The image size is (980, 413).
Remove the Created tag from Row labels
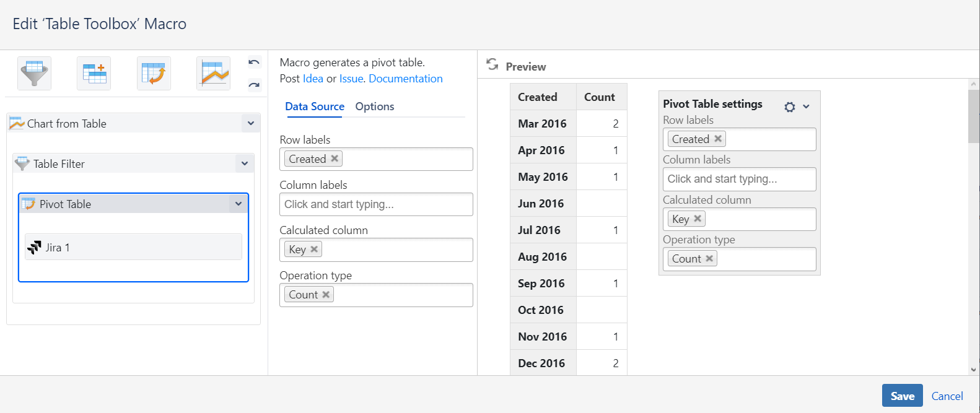pos(335,159)
